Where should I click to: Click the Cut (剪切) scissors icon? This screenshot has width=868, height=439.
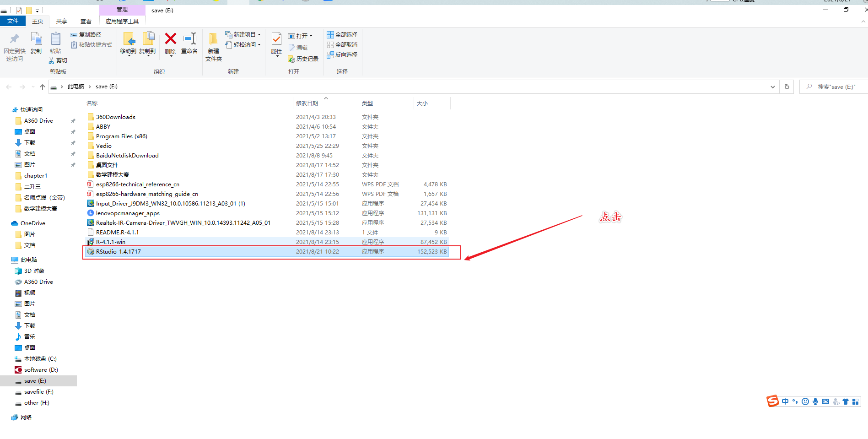(51, 60)
